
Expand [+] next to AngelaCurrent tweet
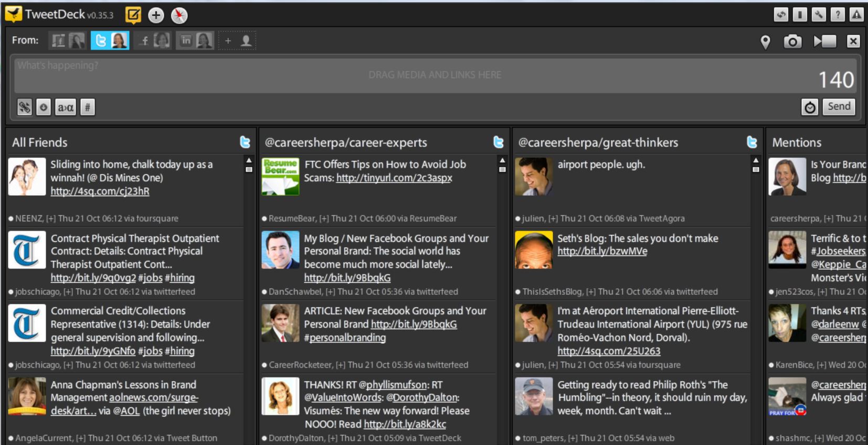(81, 438)
